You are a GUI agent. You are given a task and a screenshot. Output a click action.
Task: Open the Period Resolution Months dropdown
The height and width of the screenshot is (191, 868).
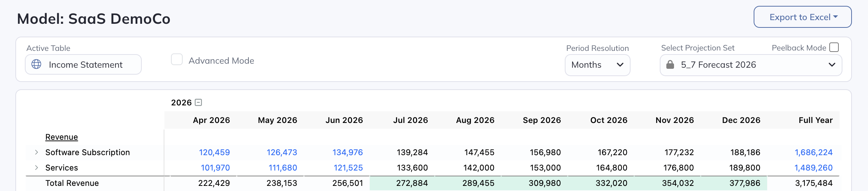click(597, 65)
